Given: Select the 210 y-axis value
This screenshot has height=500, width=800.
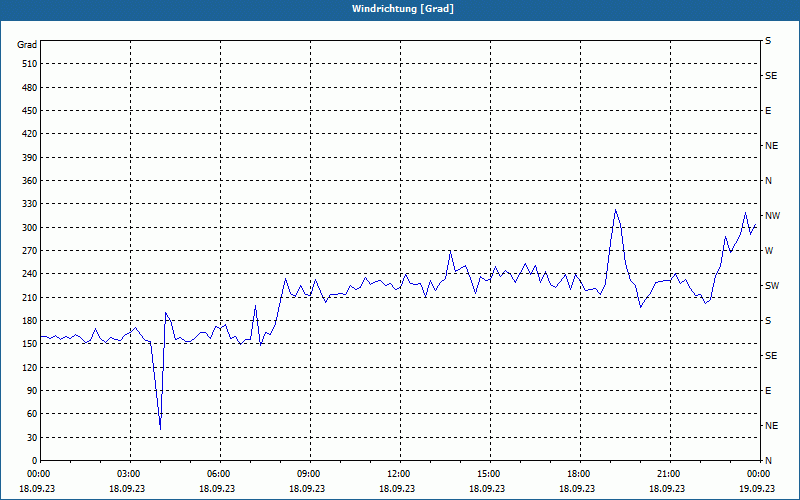Looking at the screenshot, I should coord(30,297).
